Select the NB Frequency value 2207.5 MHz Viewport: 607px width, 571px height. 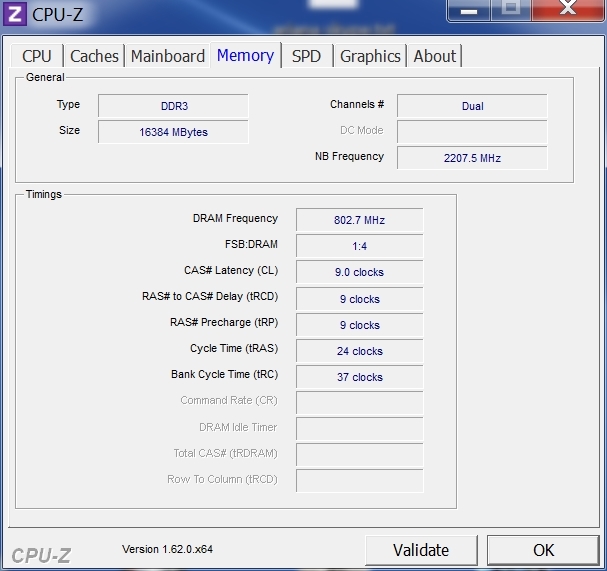472,158
